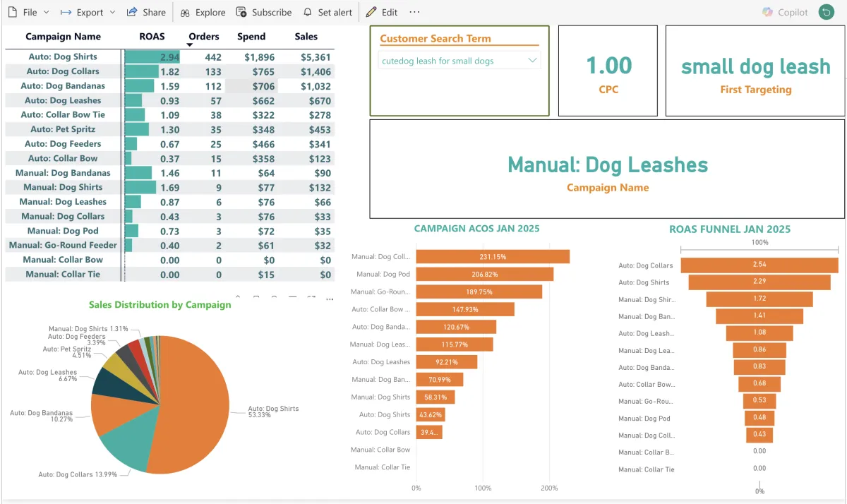Click the $1,406 Sales cell
This screenshot has width=847, height=504.
tap(315, 71)
